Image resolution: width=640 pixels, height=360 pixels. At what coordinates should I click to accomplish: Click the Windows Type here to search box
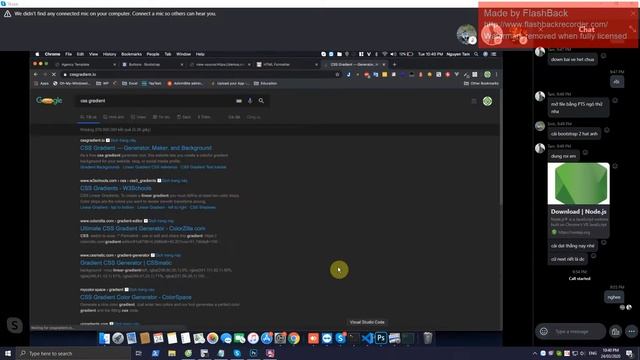(73, 353)
